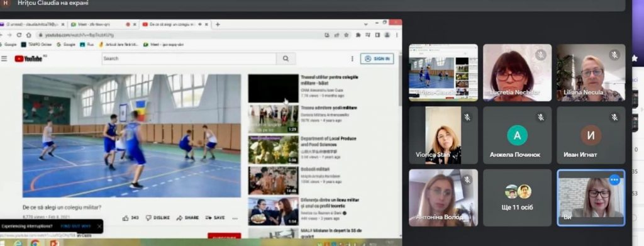This screenshot has width=644, height=246.
Task: Reload the browser page
Action: coord(19,35)
